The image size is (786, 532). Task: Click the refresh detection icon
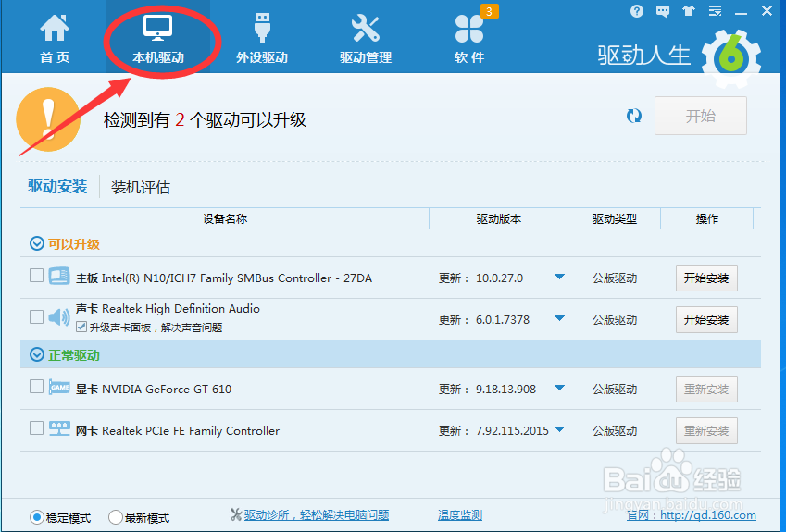634,116
